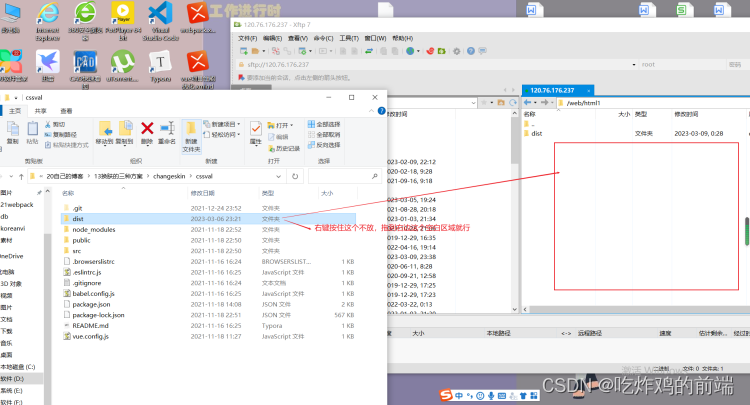Click the Explorer refresh icon beside address bar
Screen dimensions: 750x405
295,176
